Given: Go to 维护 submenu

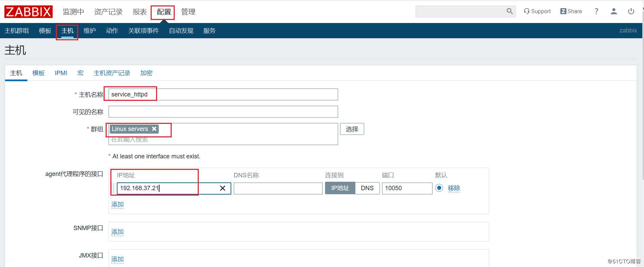Looking at the screenshot, I should (90, 31).
